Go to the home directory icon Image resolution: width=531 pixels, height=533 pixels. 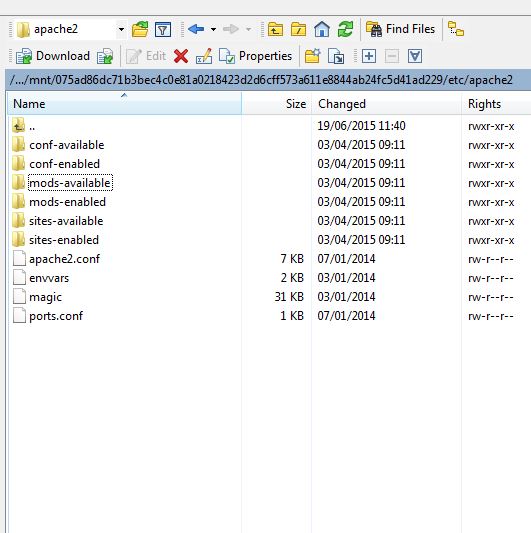(x=322, y=29)
